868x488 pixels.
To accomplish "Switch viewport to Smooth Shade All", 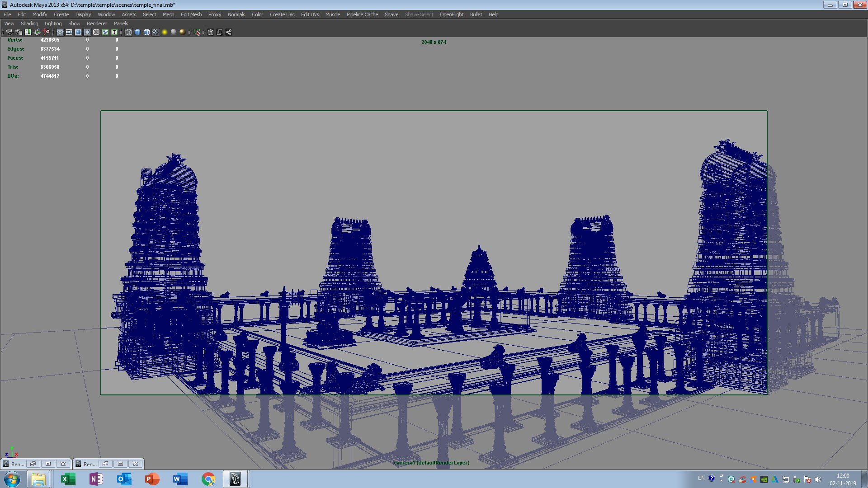I will coord(137,32).
